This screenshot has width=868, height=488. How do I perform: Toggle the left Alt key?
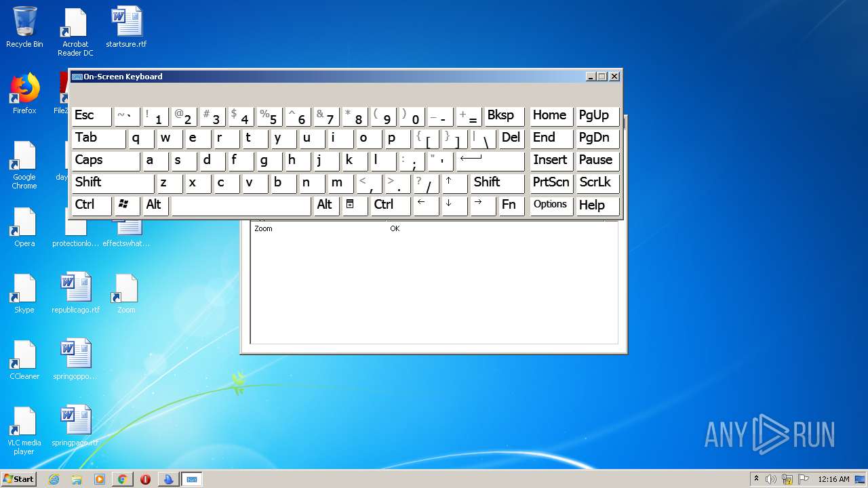click(x=156, y=205)
